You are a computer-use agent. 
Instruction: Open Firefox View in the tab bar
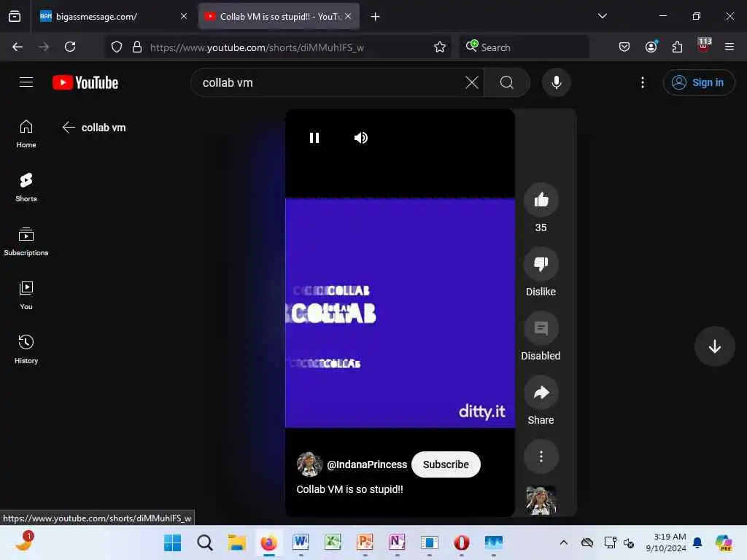coord(15,16)
